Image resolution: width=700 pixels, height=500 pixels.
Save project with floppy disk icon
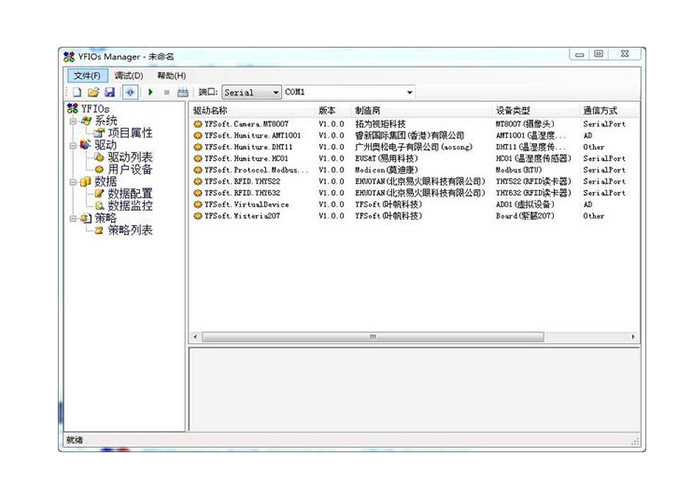(x=110, y=92)
